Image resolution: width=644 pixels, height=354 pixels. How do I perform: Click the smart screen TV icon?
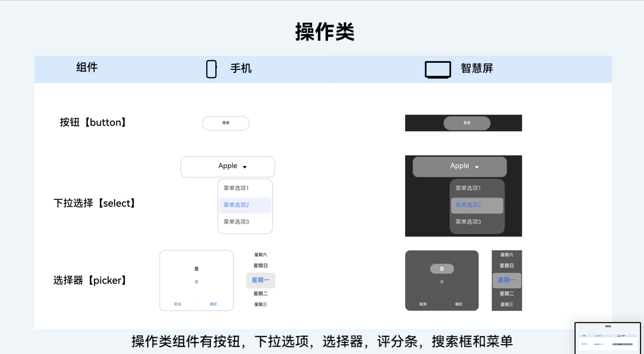[438, 69]
